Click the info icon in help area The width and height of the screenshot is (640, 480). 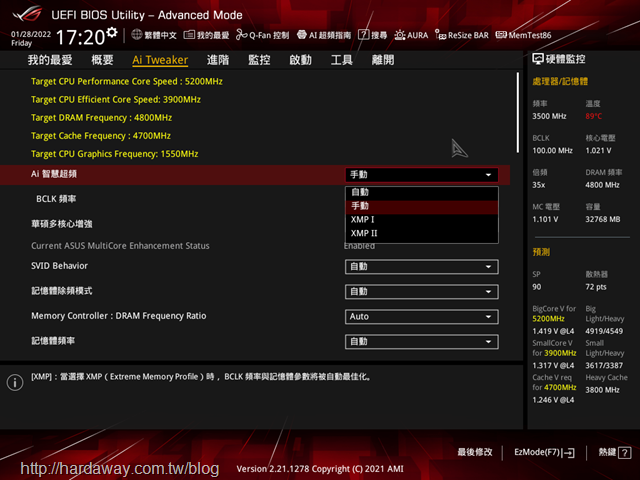(15, 382)
